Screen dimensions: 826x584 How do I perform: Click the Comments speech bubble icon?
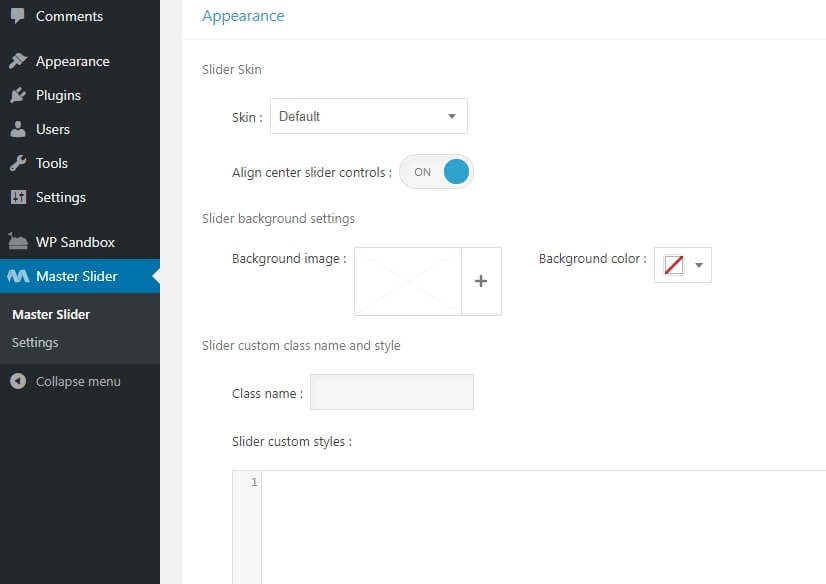(x=18, y=16)
